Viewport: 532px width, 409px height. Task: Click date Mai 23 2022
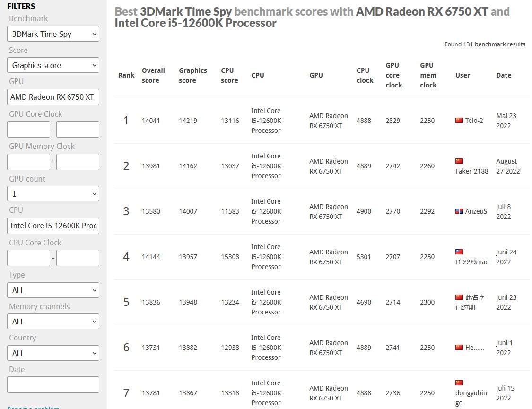point(506,121)
